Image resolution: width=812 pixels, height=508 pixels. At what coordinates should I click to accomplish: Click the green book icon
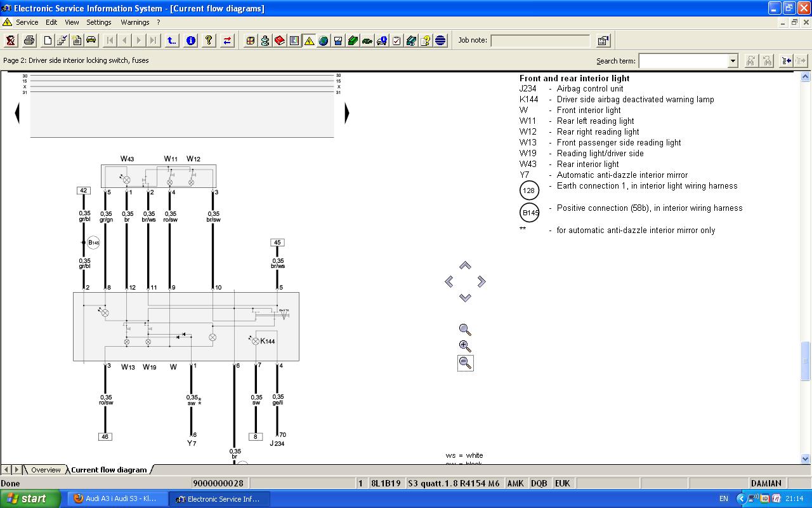[353, 41]
